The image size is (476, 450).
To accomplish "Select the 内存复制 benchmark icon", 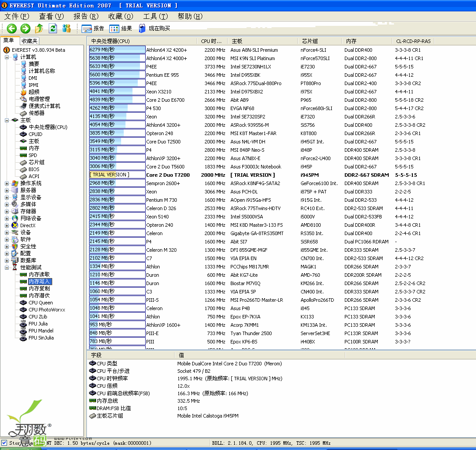I will [23, 289].
